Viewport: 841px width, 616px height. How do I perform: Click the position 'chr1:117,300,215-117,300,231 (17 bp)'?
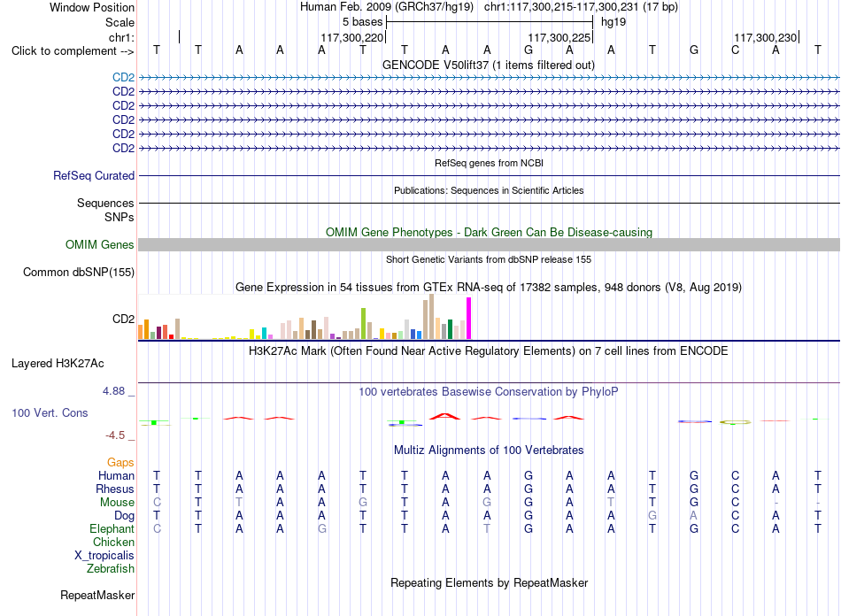[x=581, y=7]
